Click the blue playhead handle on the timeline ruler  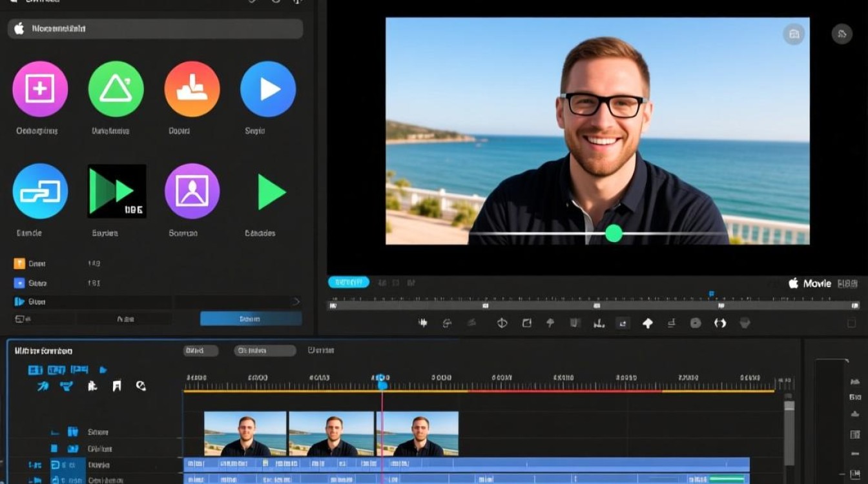pos(382,382)
